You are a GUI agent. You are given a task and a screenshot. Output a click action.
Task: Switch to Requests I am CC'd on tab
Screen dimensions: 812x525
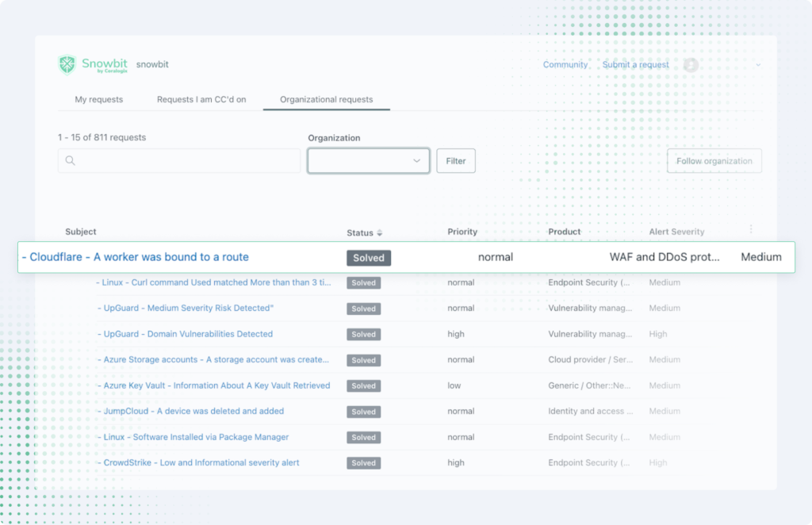(201, 99)
